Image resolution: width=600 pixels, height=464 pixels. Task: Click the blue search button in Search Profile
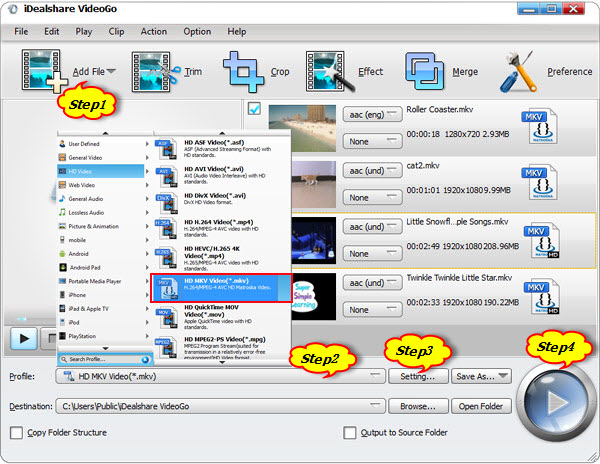coord(145,360)
